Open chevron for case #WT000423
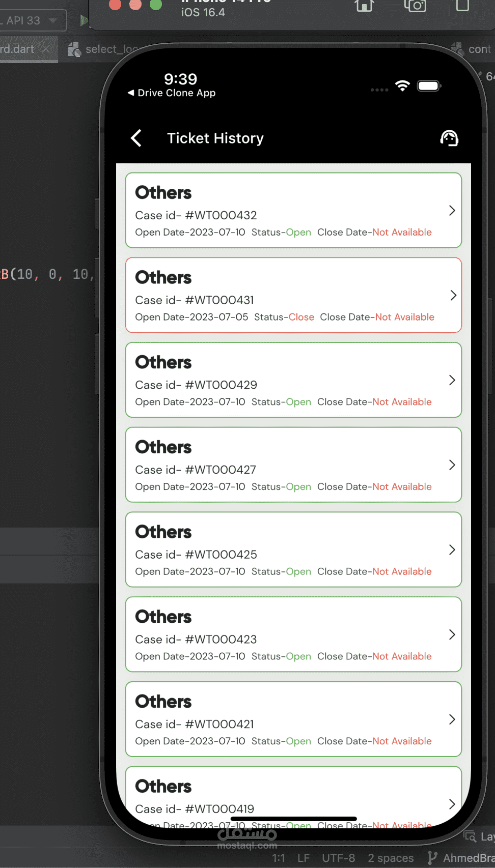This screenshot has width=495, height=868. (452, 634)
